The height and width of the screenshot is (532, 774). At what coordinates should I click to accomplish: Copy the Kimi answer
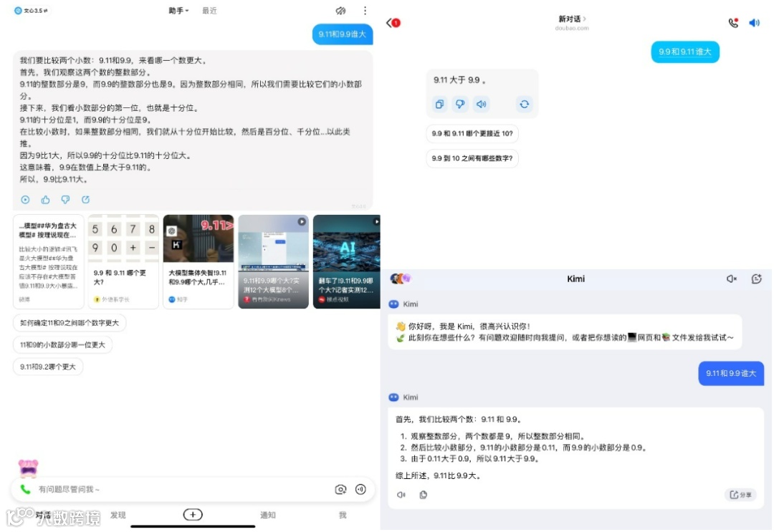[423, 495]
